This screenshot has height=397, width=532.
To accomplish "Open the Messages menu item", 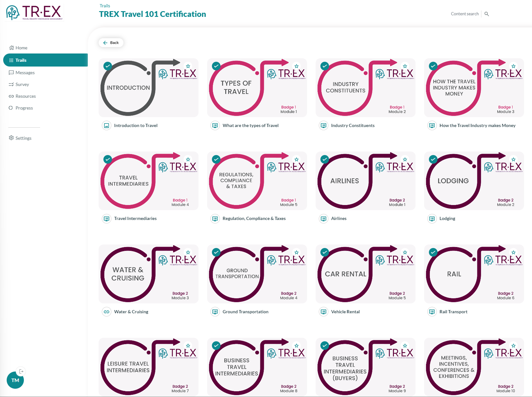I will click(25, 73).
